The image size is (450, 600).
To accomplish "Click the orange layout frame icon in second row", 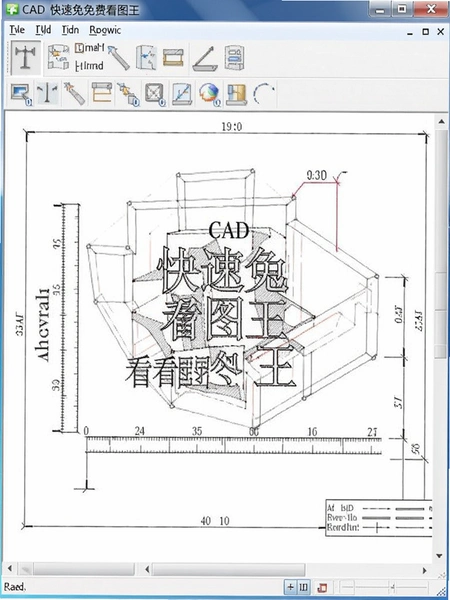I will (x=101, y=93).
